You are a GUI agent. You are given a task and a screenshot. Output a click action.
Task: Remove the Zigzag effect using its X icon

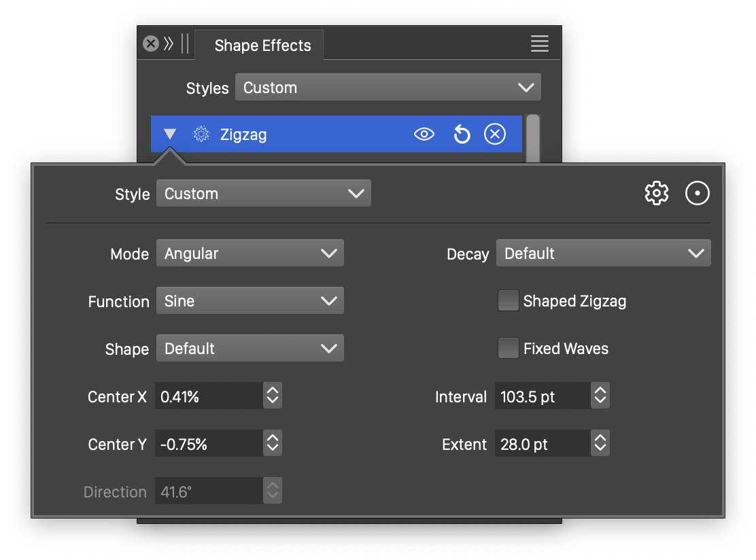[494, 135]
